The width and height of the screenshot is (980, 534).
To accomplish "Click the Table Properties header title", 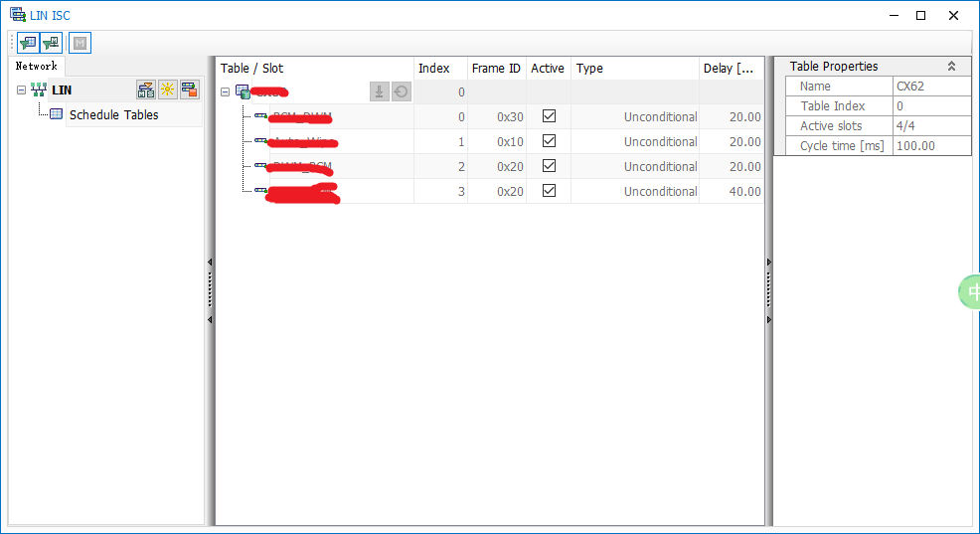I will (834, 67).
